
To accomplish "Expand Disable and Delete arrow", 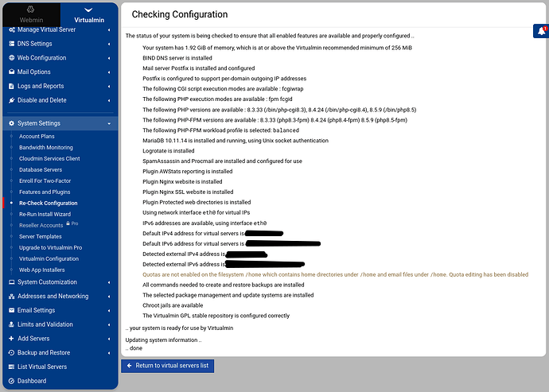I will coord(109,100).
